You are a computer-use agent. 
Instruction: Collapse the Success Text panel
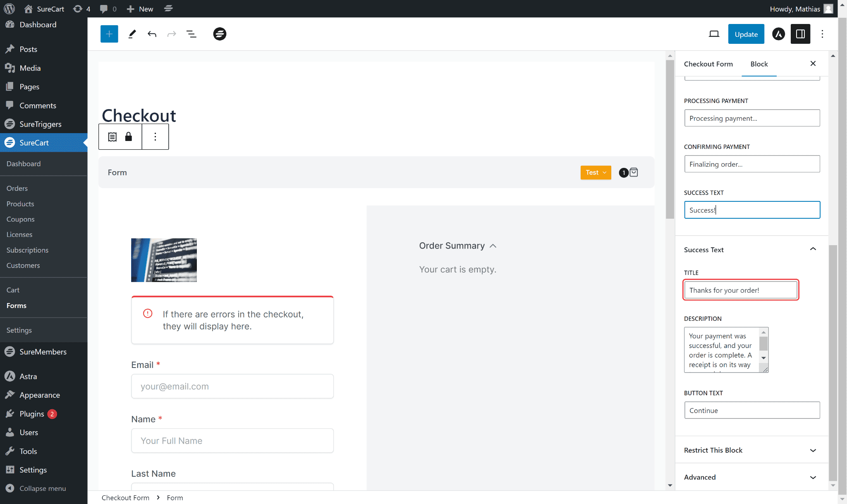tap(813, 249)
